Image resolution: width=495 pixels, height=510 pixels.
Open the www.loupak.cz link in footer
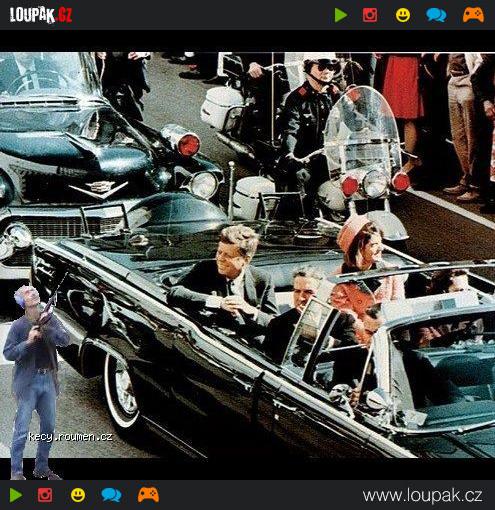(422, 496)
